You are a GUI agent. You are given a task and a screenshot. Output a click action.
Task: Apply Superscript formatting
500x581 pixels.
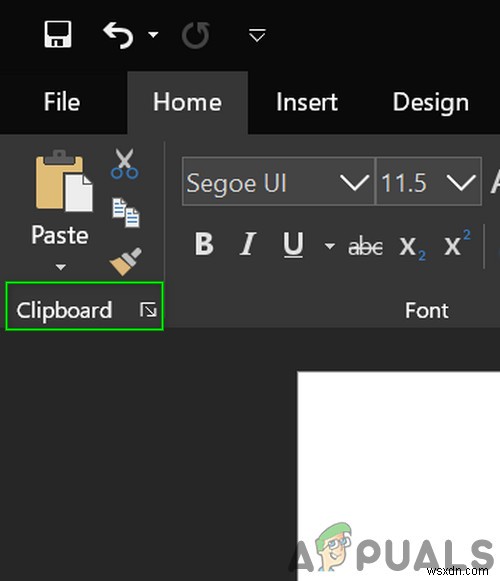coord(458,243)
